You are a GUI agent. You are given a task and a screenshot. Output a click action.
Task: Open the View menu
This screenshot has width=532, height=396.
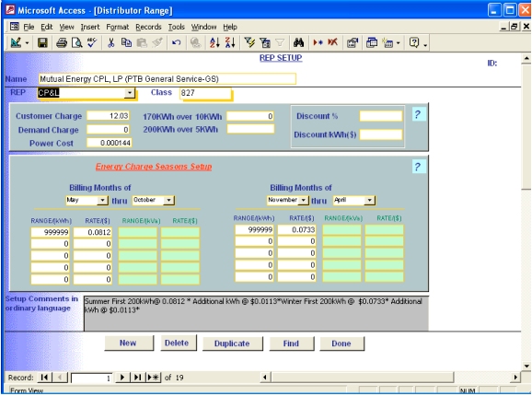pos(66,27)
